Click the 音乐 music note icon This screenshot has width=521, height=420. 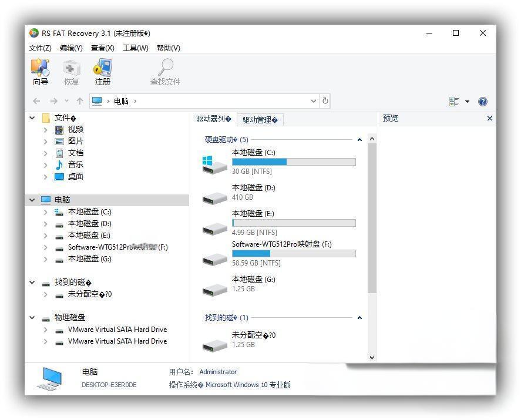[59, 165]
